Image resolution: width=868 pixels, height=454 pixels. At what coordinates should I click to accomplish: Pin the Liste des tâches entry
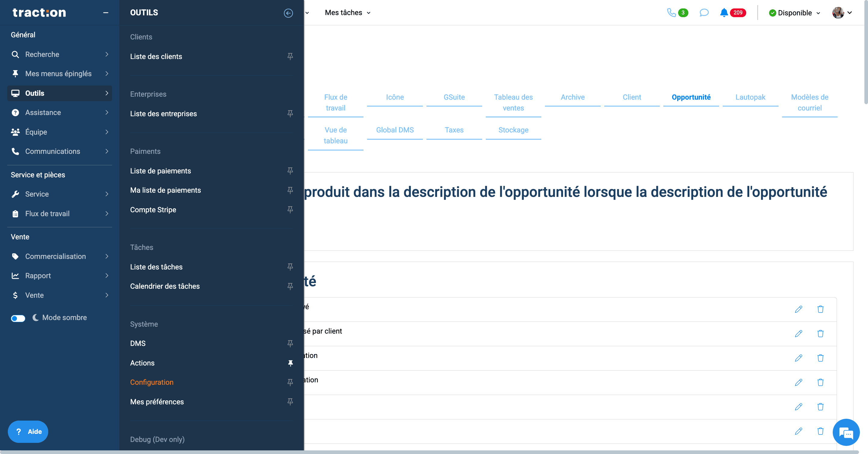coord(290,266)
